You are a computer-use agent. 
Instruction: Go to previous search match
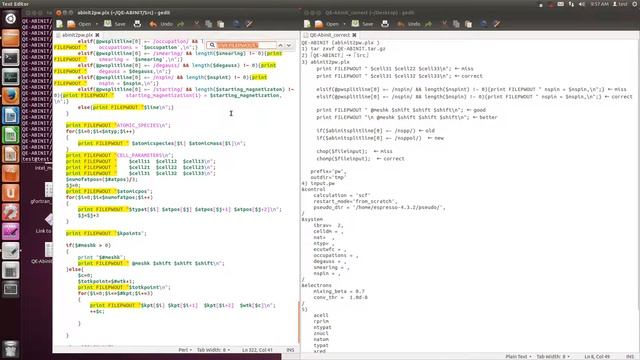click(280, 45)
